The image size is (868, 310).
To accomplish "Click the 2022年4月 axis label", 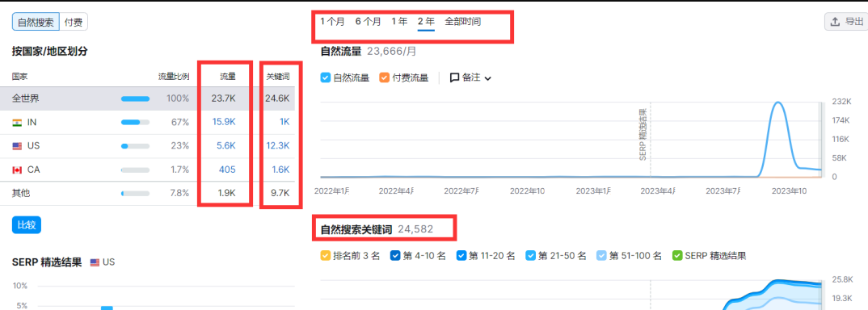I will 396,191.
